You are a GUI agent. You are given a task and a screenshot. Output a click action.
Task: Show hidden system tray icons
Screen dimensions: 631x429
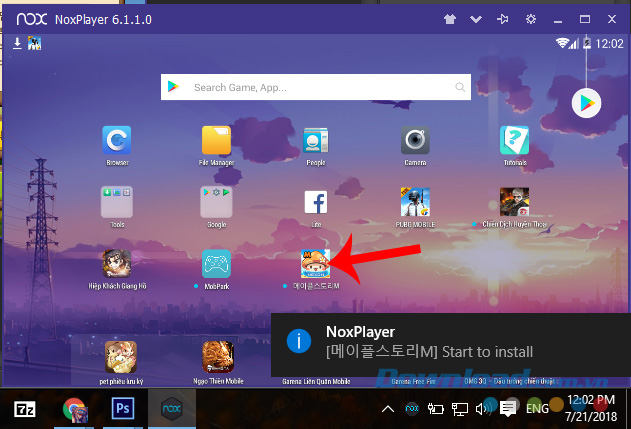point(388,409)
